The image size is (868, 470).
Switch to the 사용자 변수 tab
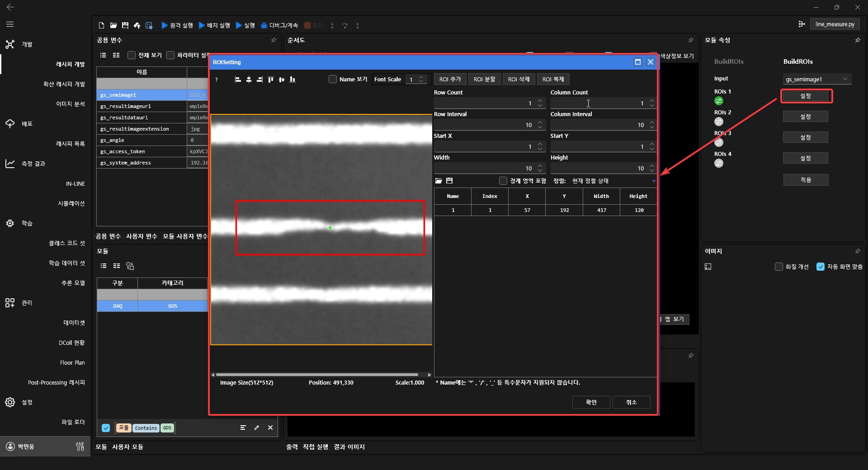(x=142, y=236)
